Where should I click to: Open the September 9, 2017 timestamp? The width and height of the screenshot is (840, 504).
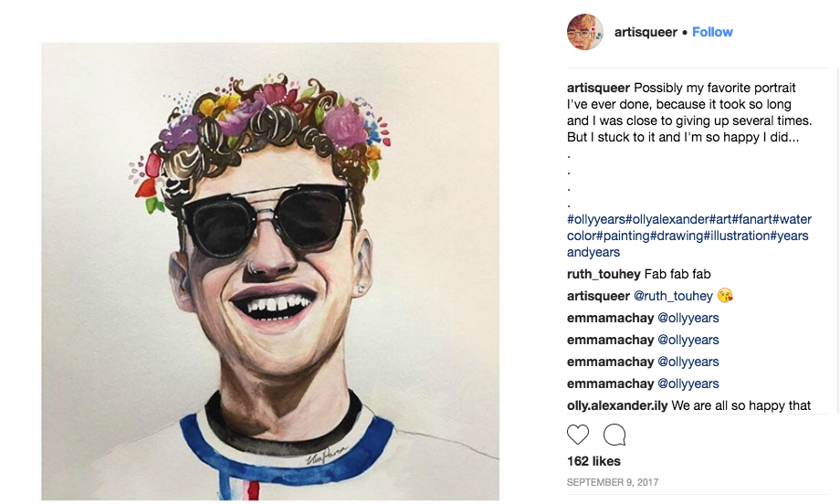point(613,482)
